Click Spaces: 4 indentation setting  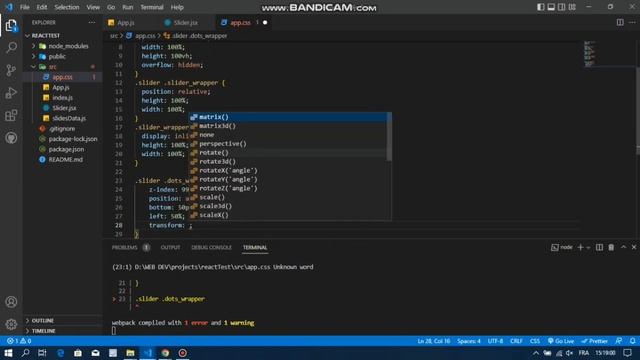(469, 341)
